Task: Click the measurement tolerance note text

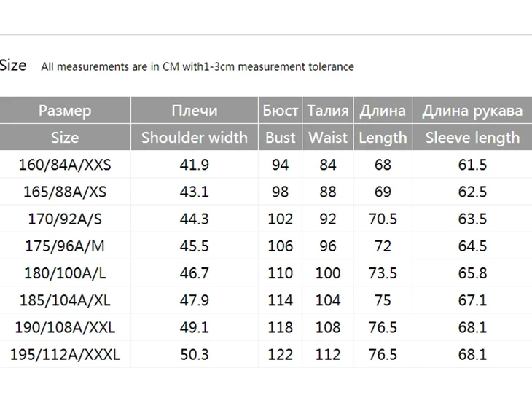Action: tap(197, 67)
